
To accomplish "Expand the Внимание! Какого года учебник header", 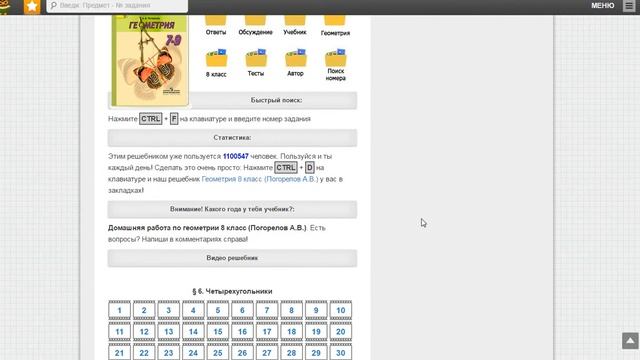I will (233, 209).
